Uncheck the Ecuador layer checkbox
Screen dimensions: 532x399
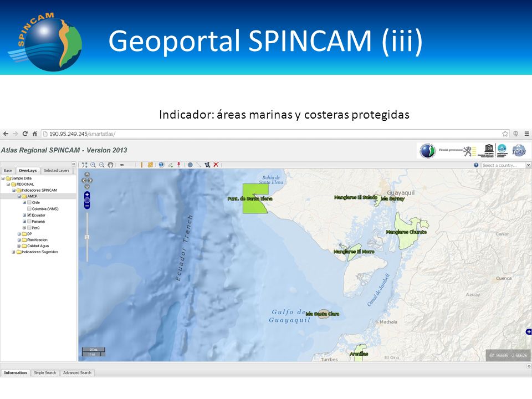29,215
